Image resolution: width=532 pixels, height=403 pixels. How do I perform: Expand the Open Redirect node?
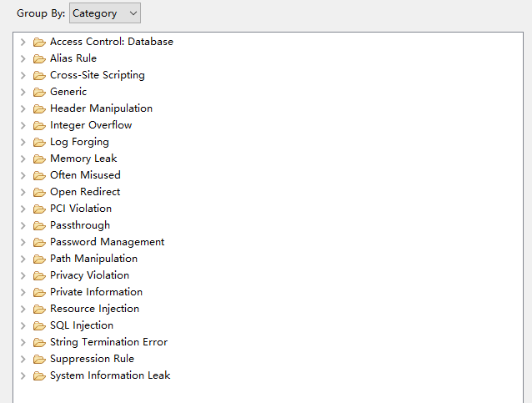point(23,192)
